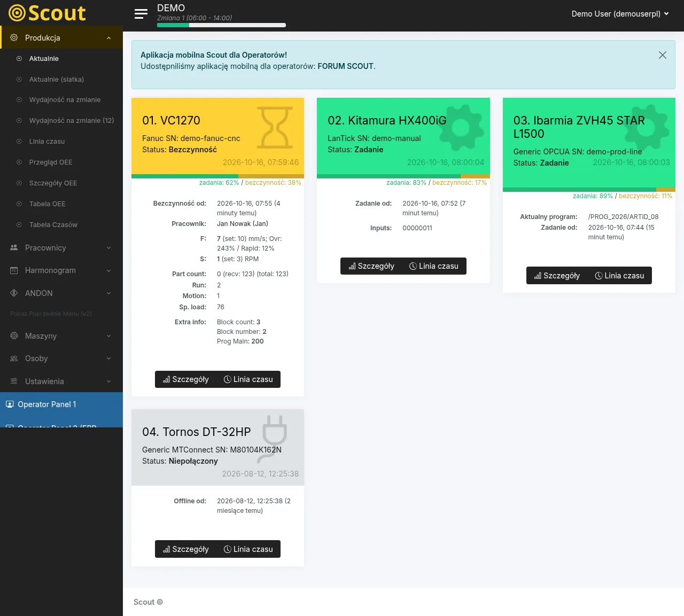Open Tabela OEE page
Viewport: 684px width, 616px height.
click(47, 204)
